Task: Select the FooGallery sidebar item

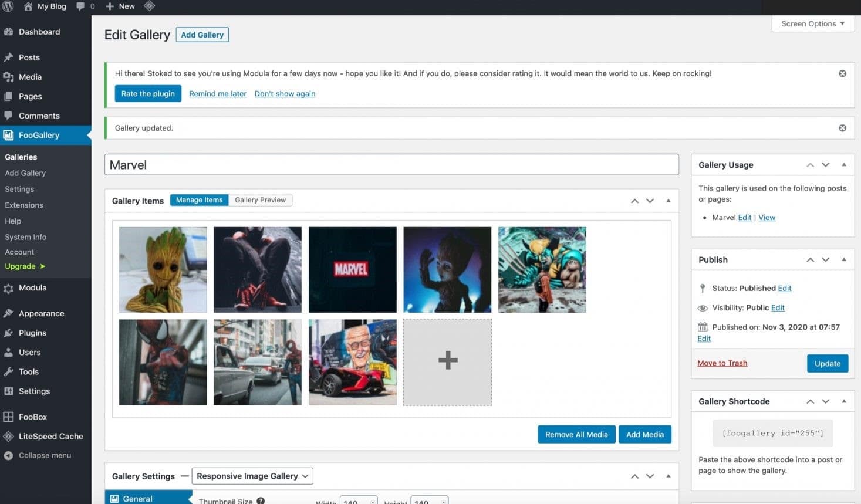Action: point(46,135)
